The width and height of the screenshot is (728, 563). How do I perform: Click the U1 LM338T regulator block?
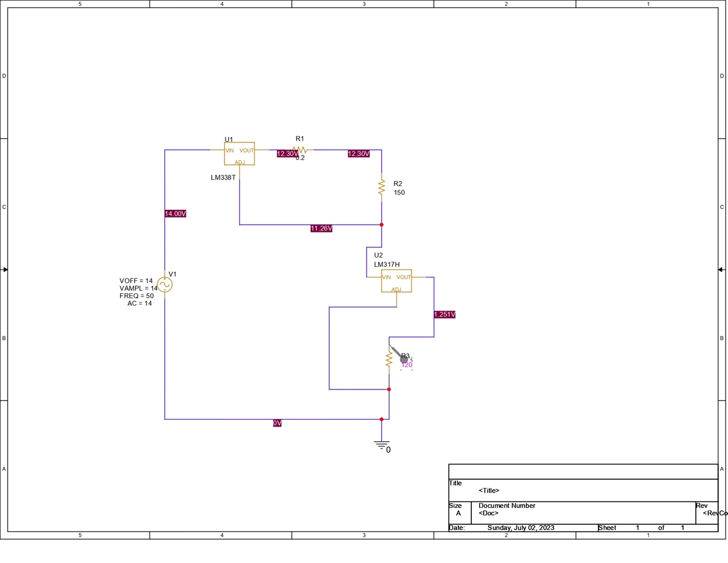click(239, 154)
